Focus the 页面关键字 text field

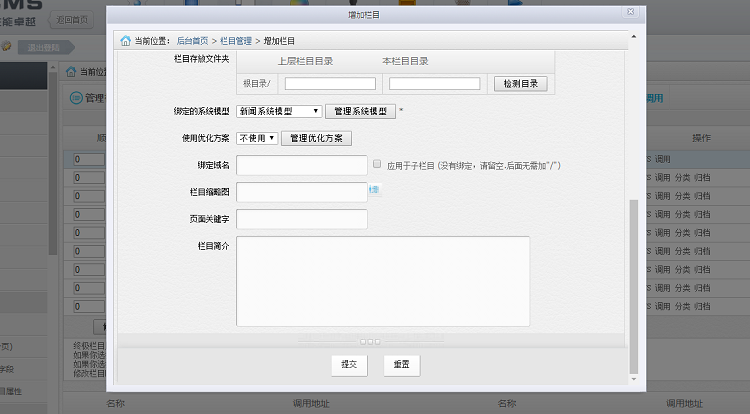[302, 219]
